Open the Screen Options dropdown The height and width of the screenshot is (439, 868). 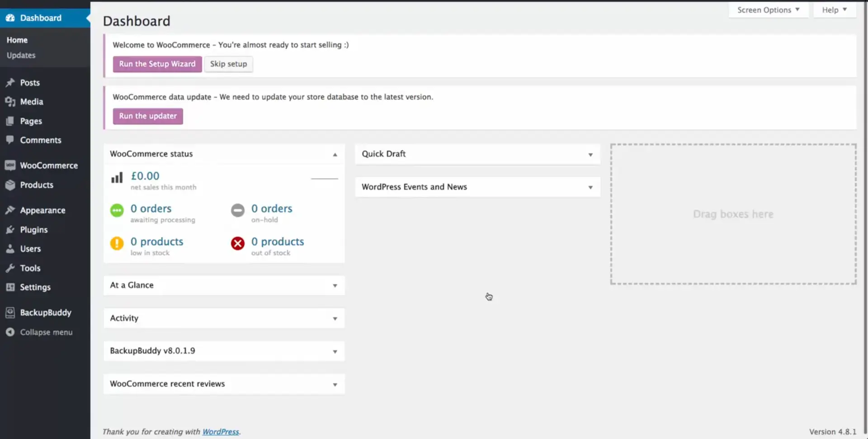pos(767,10)
